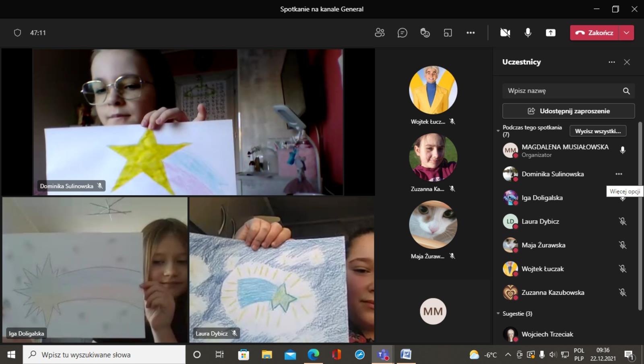Click muted mic icon on Laura Dybicz tile label
Viewport: 644px width, 364px height.
click(234, 333)
